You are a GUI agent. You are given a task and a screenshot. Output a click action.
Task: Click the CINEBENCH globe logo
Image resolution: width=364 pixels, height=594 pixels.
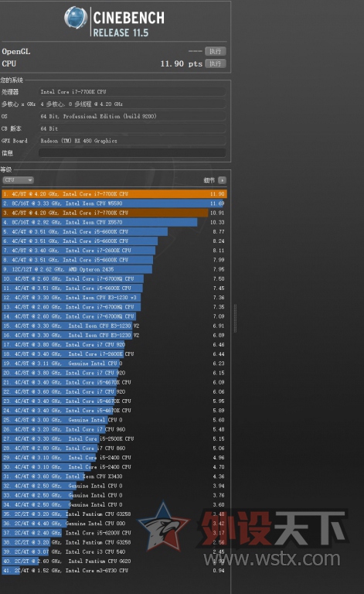76,18
